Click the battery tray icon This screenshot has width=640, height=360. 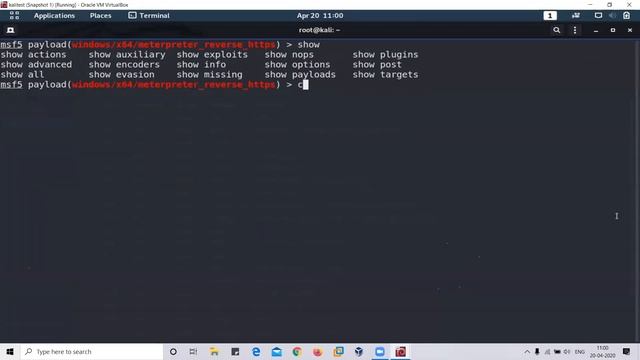[557, 351]
